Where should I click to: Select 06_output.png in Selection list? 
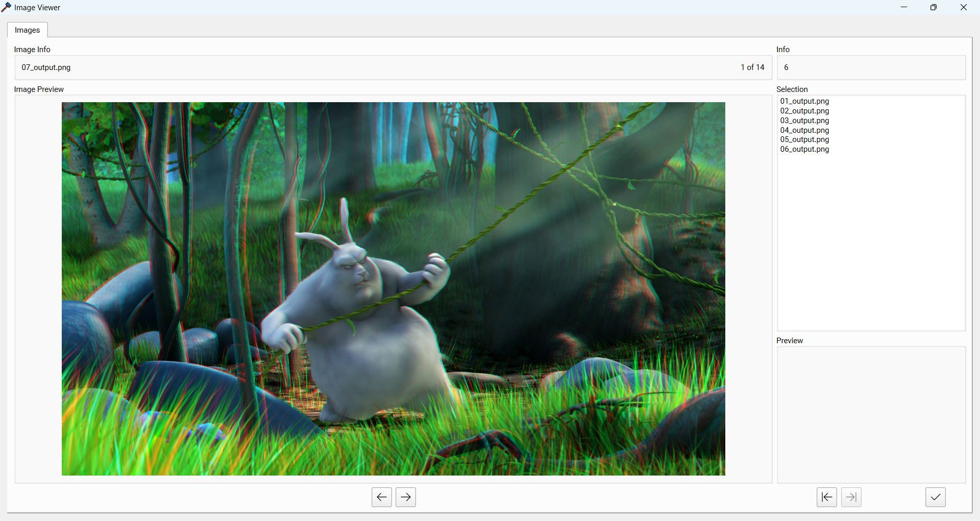point(804,149)
